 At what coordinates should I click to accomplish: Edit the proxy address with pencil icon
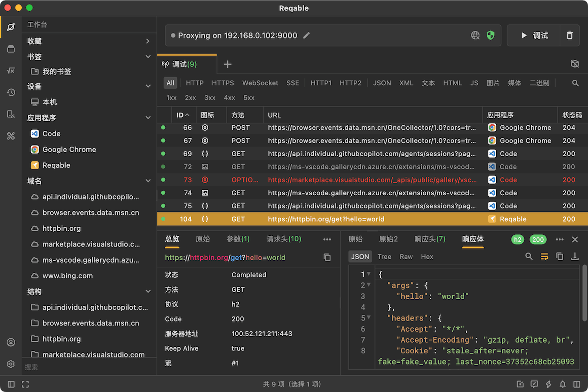click(x=306, y=35)
